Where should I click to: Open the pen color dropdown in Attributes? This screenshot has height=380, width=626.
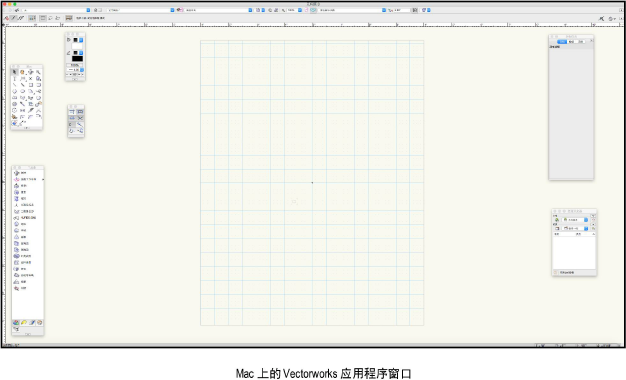(x=81, y=53)
